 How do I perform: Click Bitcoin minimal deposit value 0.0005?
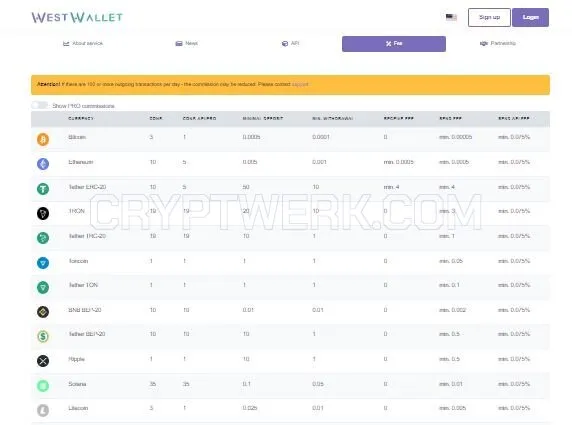pos(251,137)
